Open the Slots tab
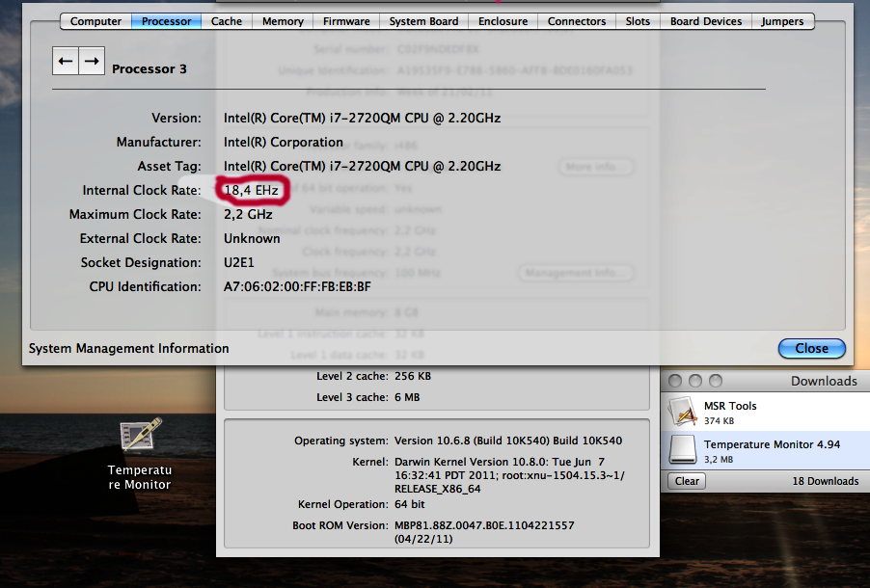Viewport: 870px width, 588px height. (638, 21)
